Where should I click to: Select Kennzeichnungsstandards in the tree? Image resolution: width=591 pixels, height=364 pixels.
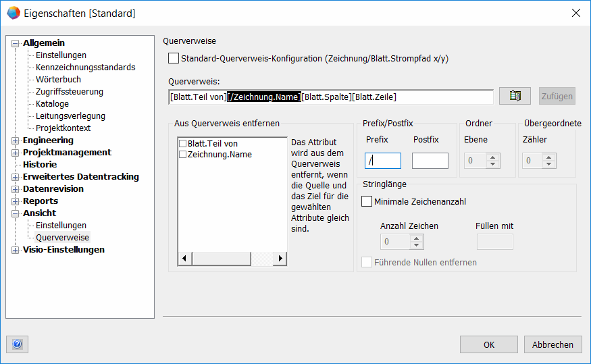coord(85,68)
